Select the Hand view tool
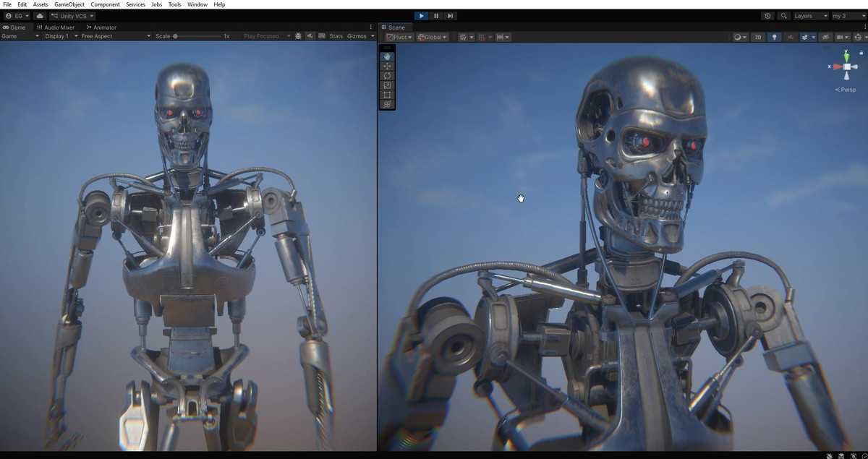Image resolution: width=868 pixels, height=459 pixels. 387,56
